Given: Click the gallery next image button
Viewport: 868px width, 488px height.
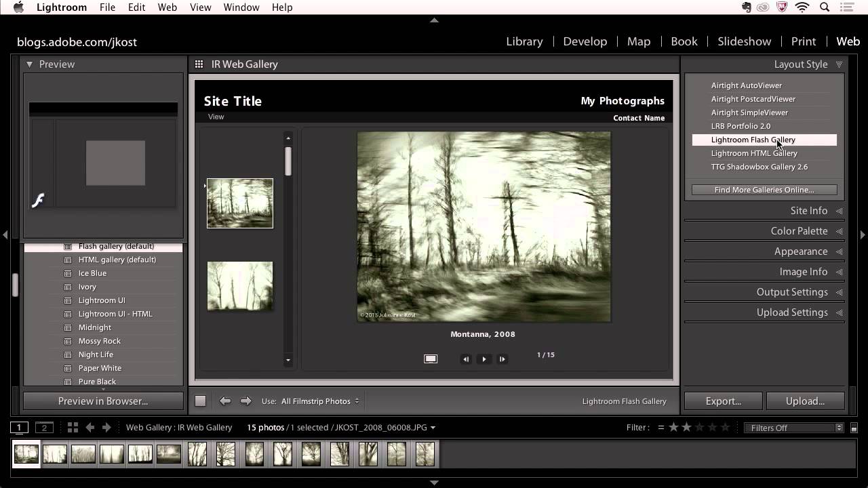Looking at the screenshot, I should [x=502, y=359].
